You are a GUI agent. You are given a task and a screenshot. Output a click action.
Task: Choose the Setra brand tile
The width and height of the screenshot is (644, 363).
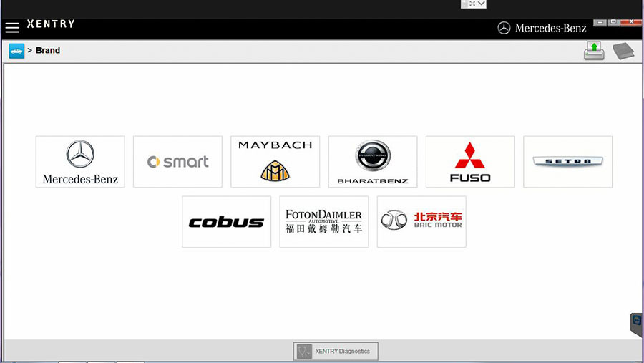pos(567,162)
